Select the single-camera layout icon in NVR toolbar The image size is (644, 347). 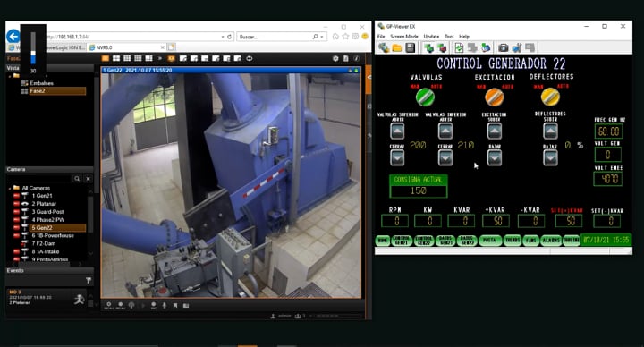(106, 59)
